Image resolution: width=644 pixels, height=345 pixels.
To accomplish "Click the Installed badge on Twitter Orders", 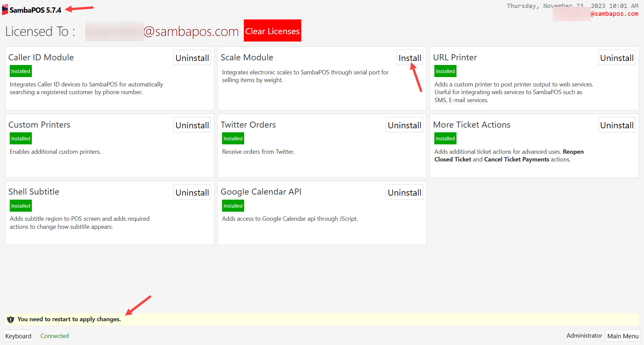I will pos(233,138).
